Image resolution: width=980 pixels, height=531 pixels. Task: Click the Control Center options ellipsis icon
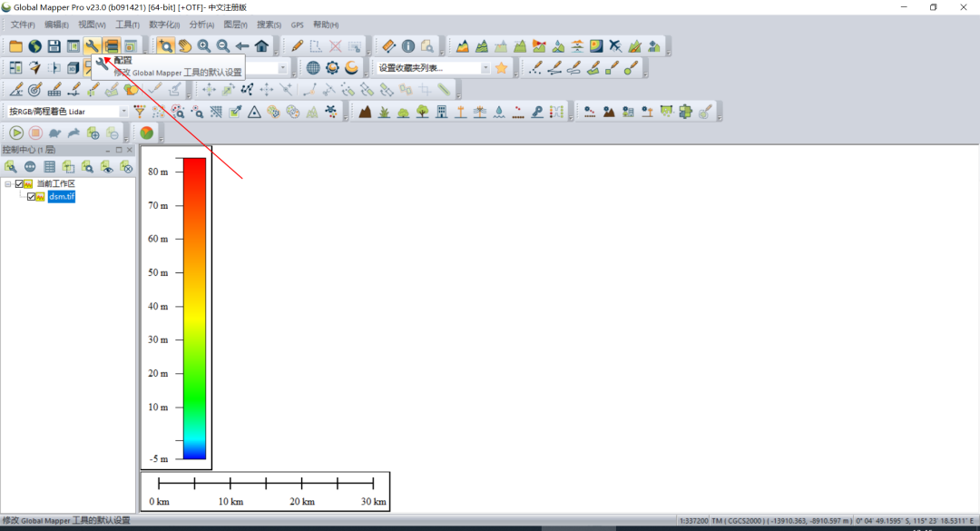[29, 166]
